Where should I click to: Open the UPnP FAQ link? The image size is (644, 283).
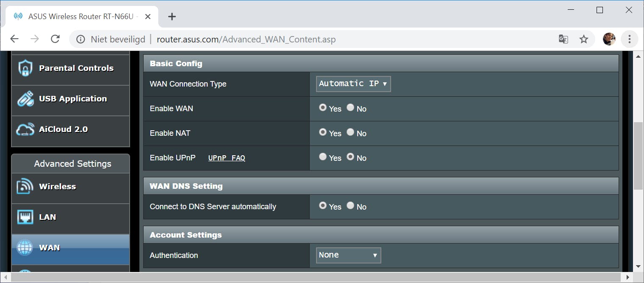tap(227, 158)
